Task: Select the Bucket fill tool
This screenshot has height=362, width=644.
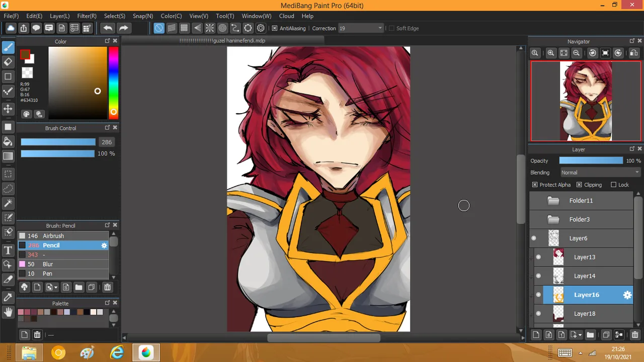Action: [x=8, y=141]
